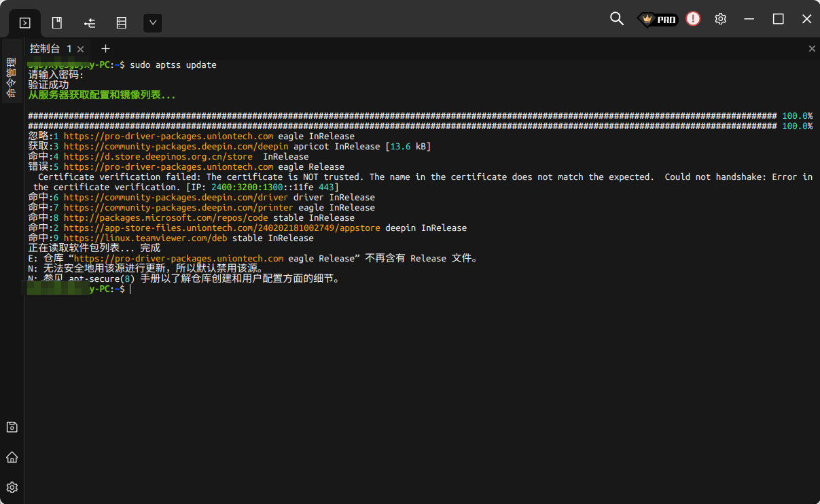Screen dimensions: 820x504
Task: Open the terminal console icon tab
Action: 24,23
